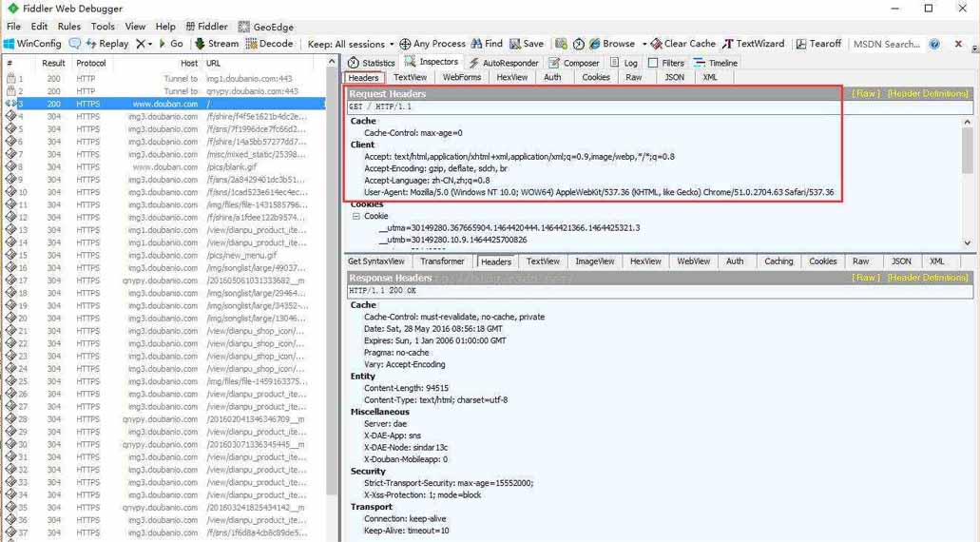The height and width of the screenshot is (542, 980).
Task: Open response ImageView tab
Action: [x=594, y=261]
